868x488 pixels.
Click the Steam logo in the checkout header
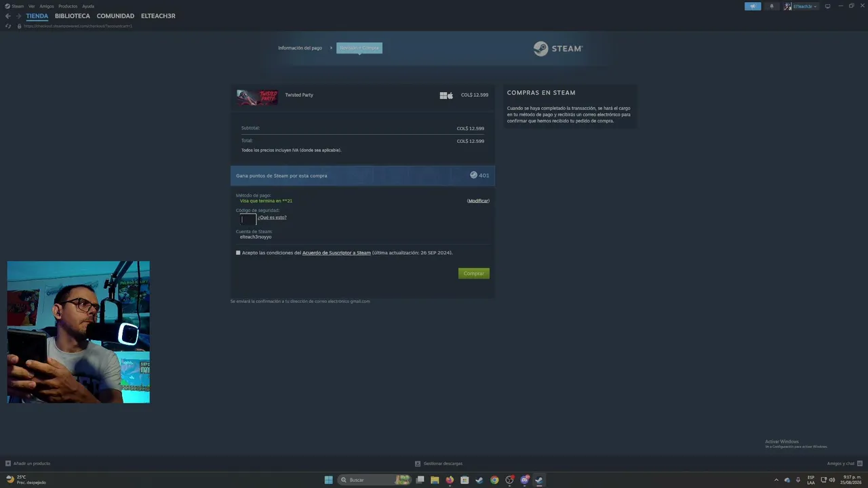pos(557,49)
